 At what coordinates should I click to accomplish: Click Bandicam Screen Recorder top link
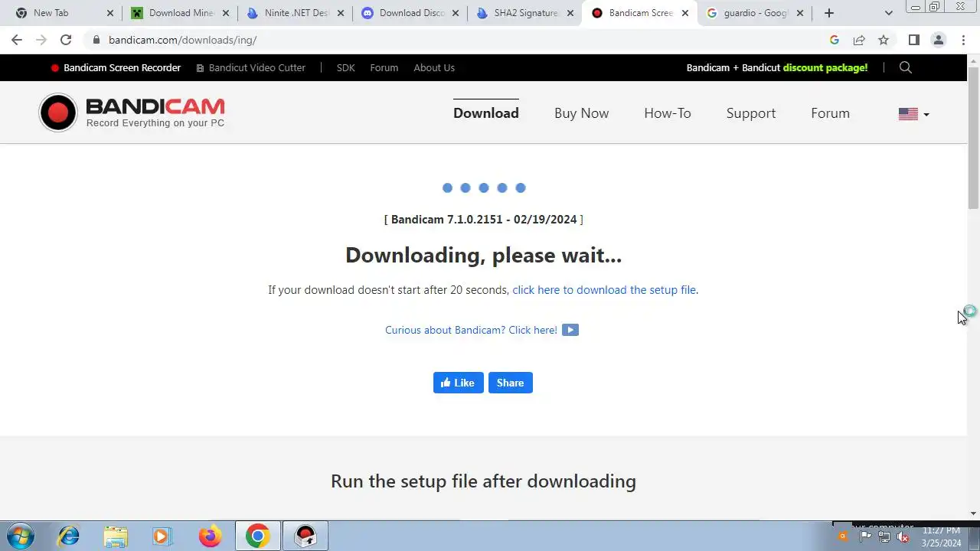116,67
